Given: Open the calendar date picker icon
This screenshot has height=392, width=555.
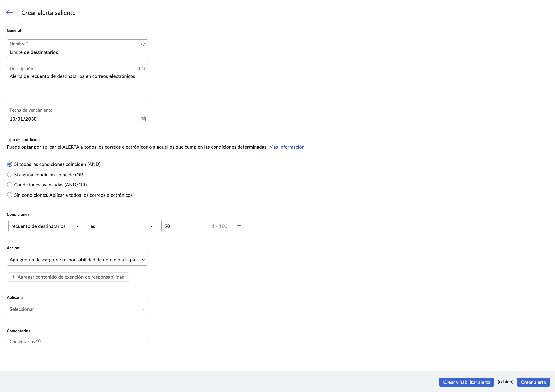Looking at the screenshot, I should point(143,119).
